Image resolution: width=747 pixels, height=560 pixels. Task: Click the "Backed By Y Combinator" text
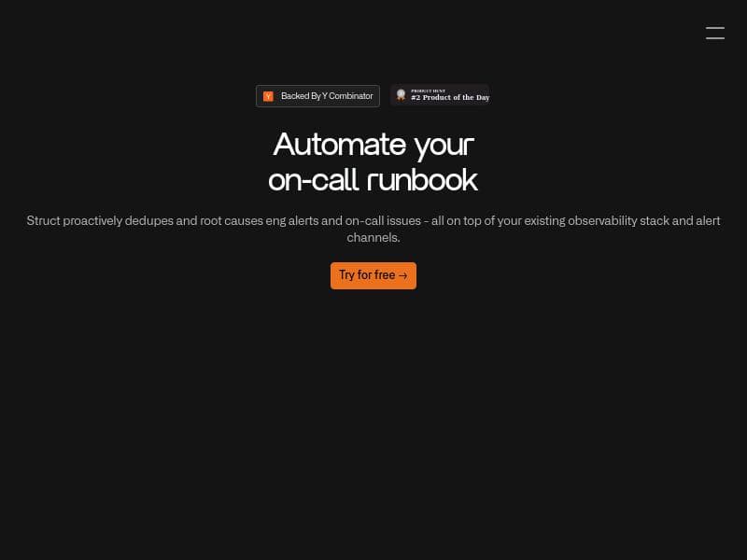327,96
